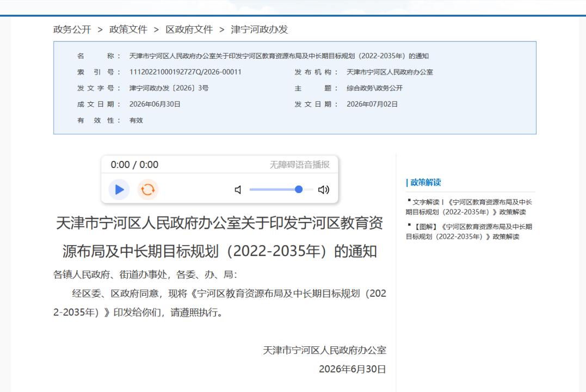Open 区政府文件 breadcrumb
The height and width of the screenshot is (392, 586).
189,29
